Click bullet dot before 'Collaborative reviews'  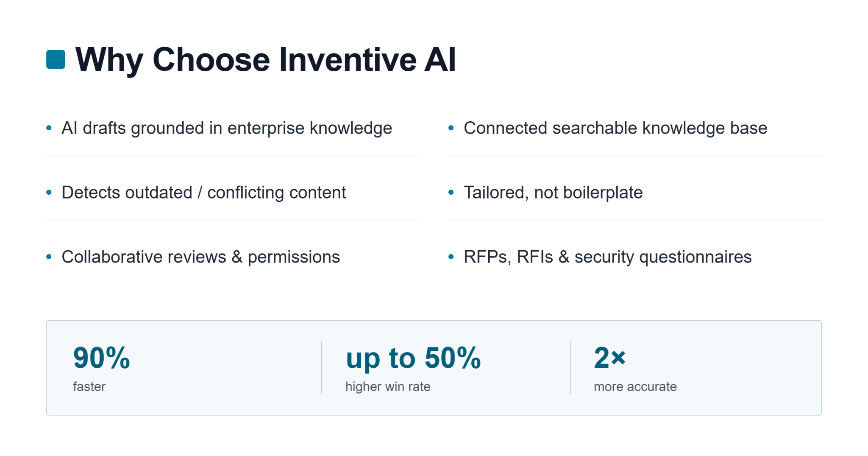pyautogui.click(x=49, y=257)
